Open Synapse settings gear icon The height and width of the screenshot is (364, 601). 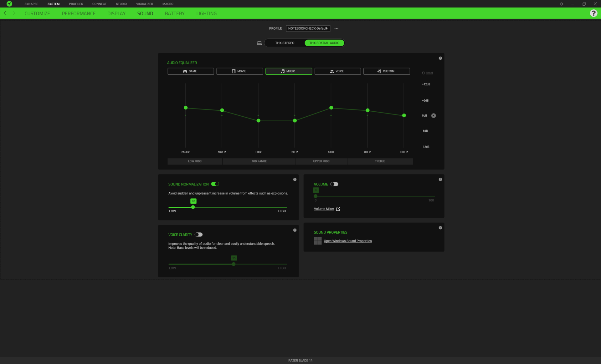coord(562,4)
